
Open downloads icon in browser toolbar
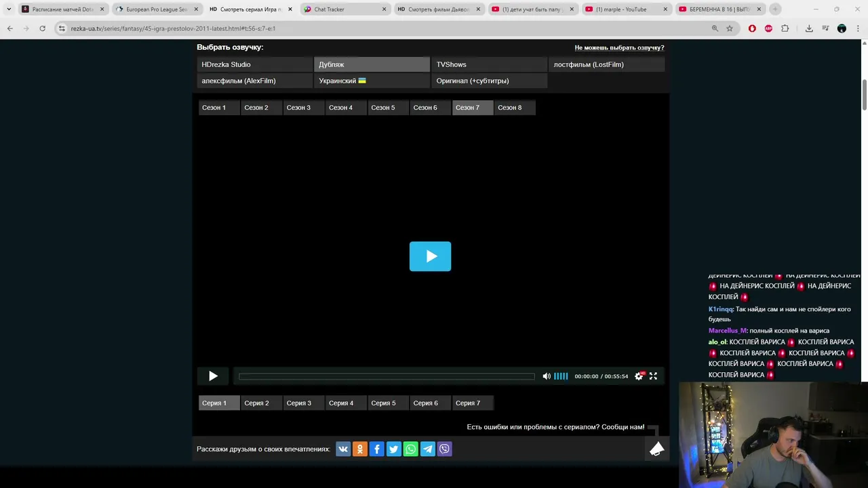[x=809, y=28]
